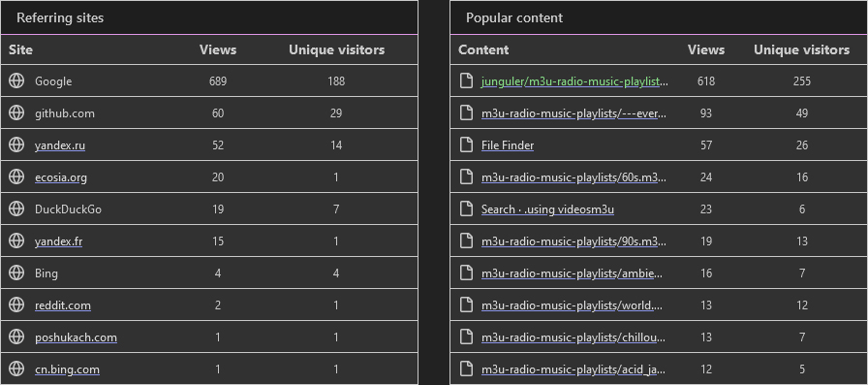Open the yandex.ru referrer link
The height and width of the screenshot is (385, 868).
coord(60,145)
